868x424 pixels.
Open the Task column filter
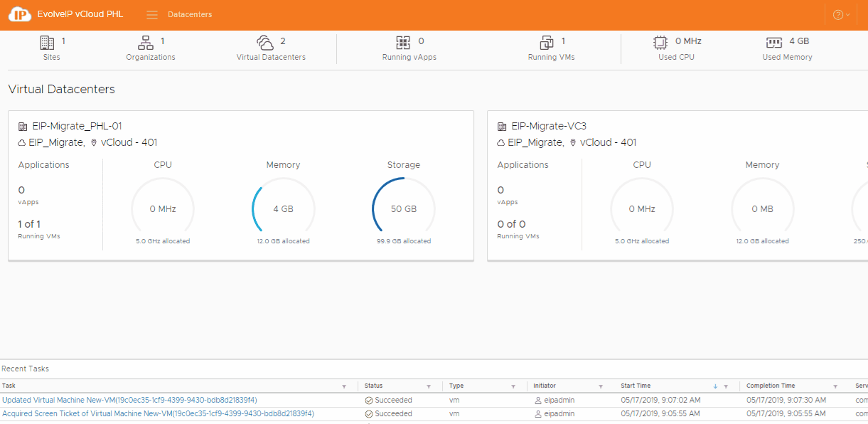pyautogui.click(x=344, y=386)
